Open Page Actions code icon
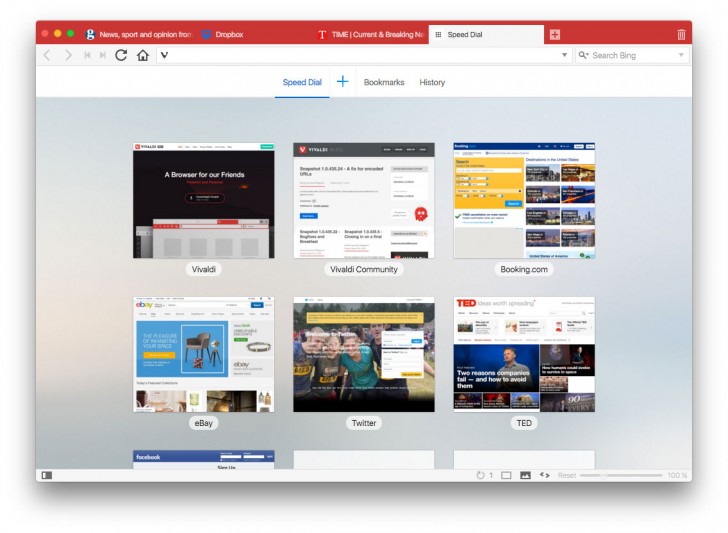This screenshot has height=533, width=728. click(545, 475)
